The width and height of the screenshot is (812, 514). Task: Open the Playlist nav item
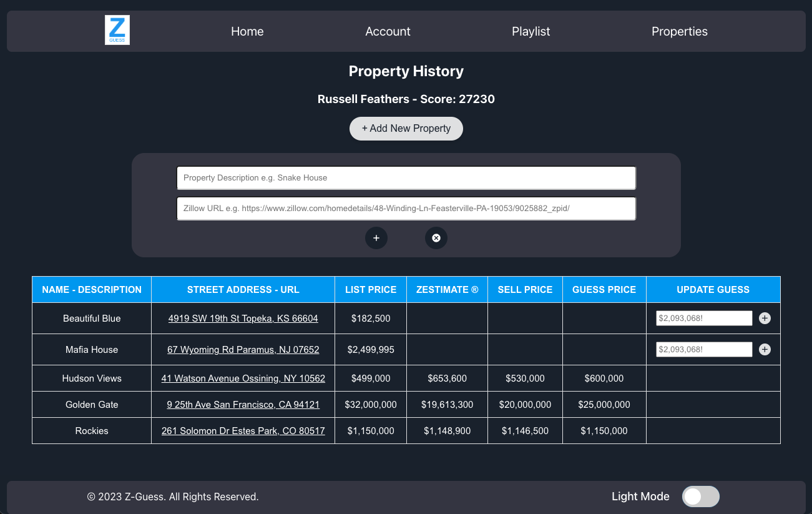click(531, 31)
